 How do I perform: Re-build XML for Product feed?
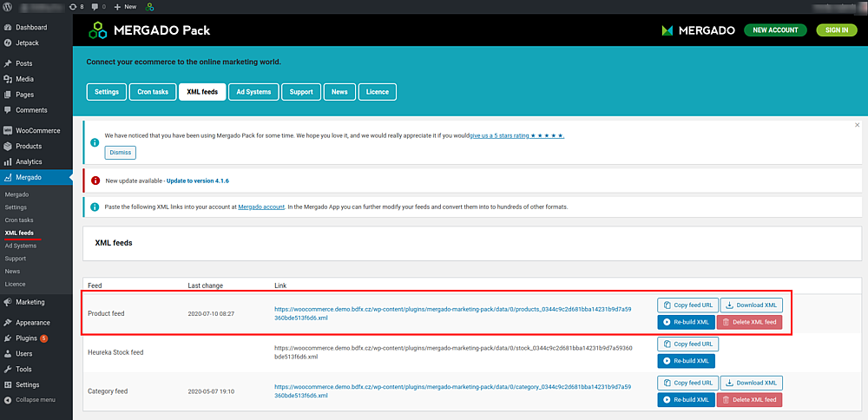pos(687,322)
